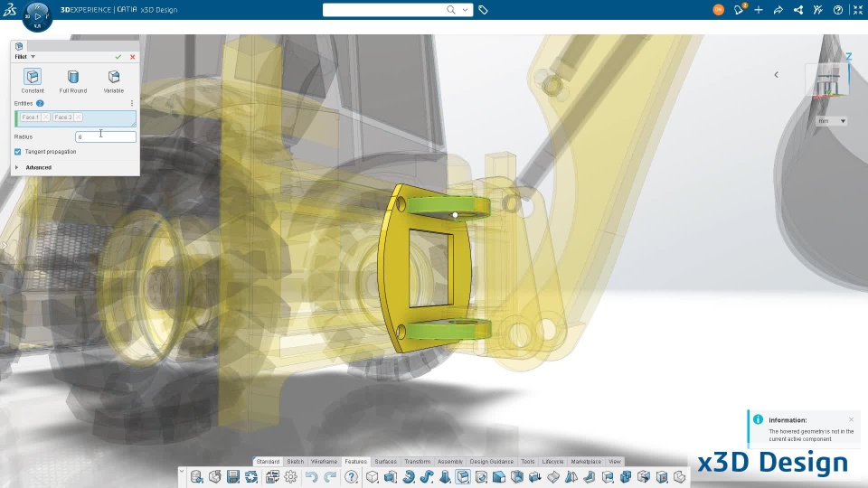868x488 pixels.
Task: Click the view orientation cube thumbnail
Action: 828,80
